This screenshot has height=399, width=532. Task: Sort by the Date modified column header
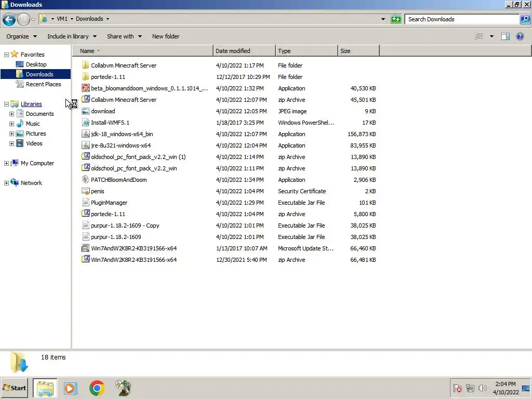(244, 51)
